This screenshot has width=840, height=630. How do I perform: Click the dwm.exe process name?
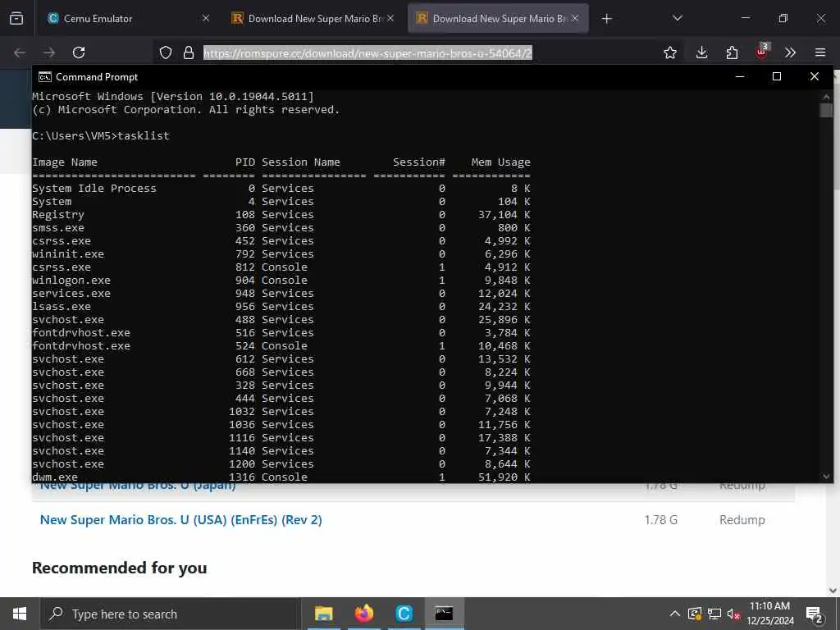pos(55,477)
